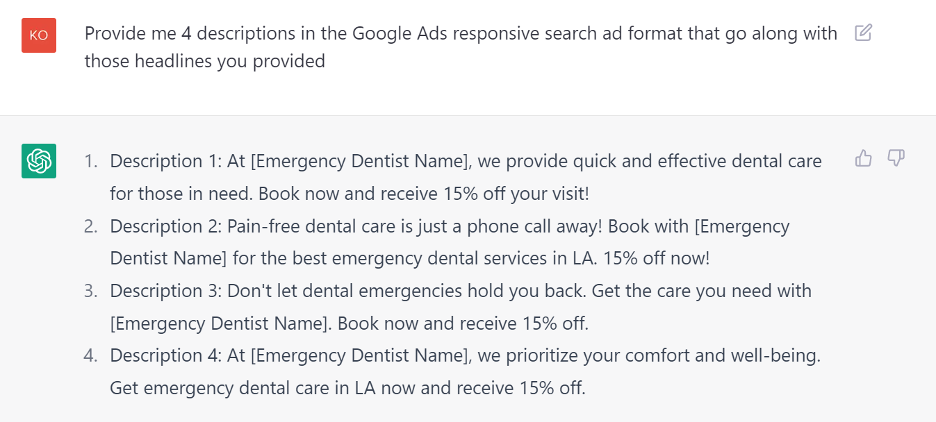The image size is (936, 422).
Task: Click the red KO user avatar
Action: (x=39, y=35)
